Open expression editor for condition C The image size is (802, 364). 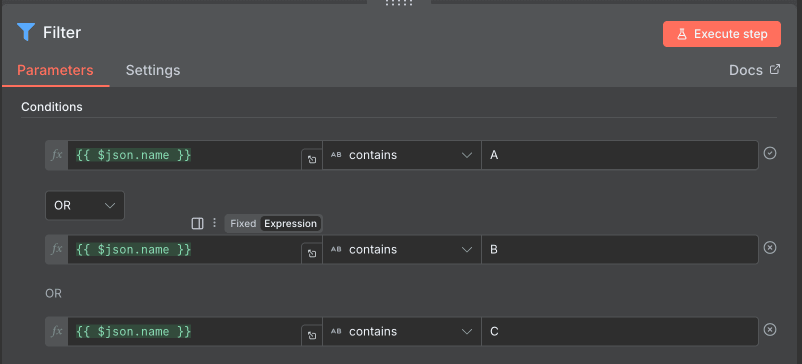[311, 335]
